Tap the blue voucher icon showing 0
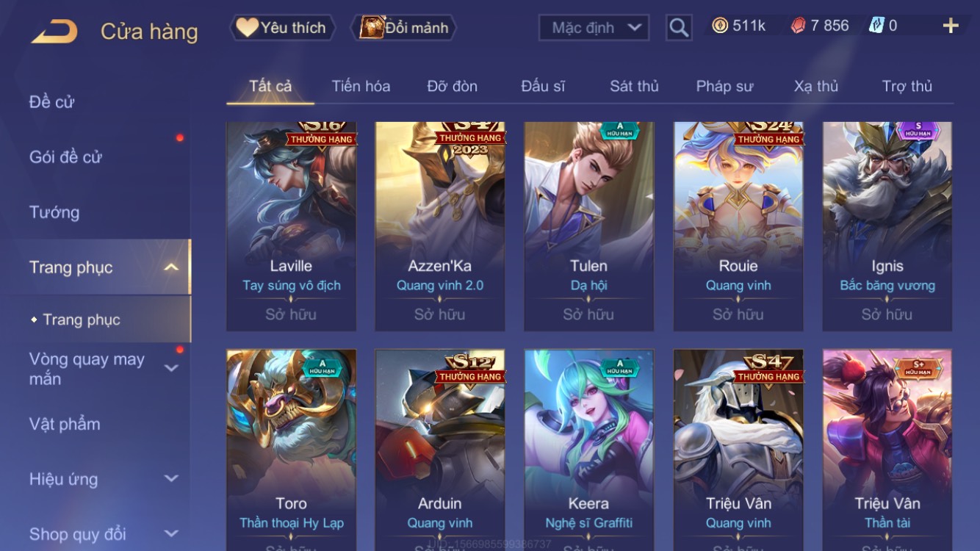The width and height of the screenshot is (980, 551). (x=876, y=26)
